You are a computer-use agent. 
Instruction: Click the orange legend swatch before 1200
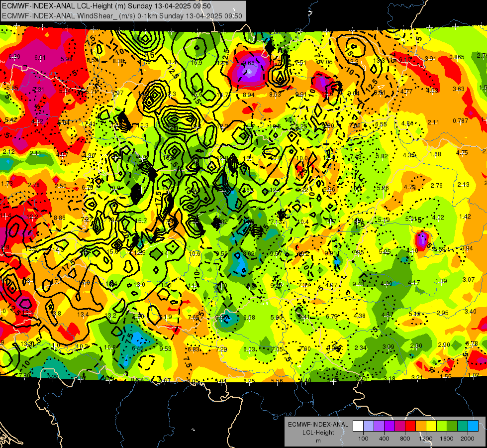tap(421, 426)
